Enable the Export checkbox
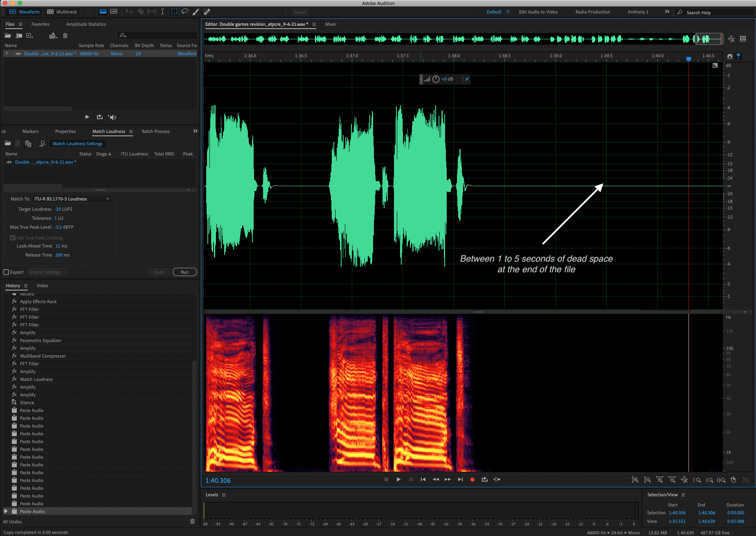Image resolution: width=756 pixels, height=536 pixels. (7, 272)
